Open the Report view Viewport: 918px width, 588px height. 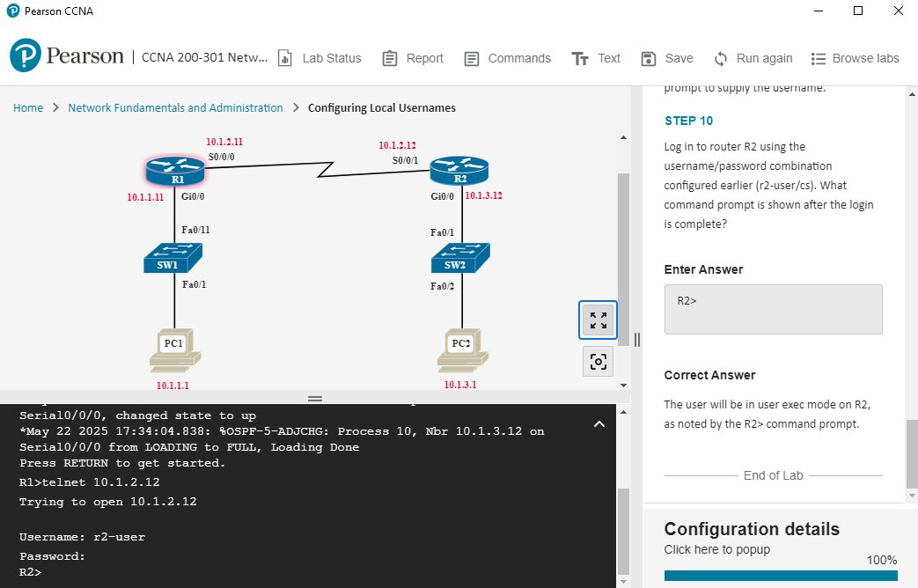[413, 59]
